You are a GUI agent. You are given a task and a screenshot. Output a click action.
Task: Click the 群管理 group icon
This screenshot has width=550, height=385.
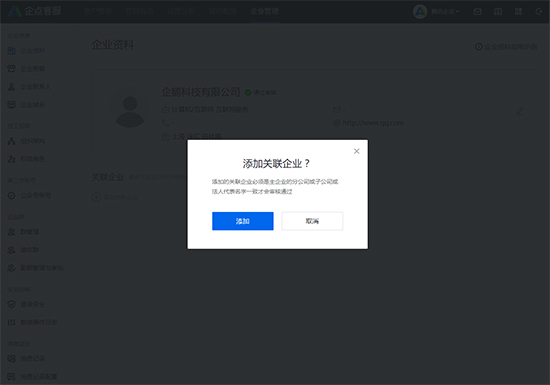tap(12, 232)
